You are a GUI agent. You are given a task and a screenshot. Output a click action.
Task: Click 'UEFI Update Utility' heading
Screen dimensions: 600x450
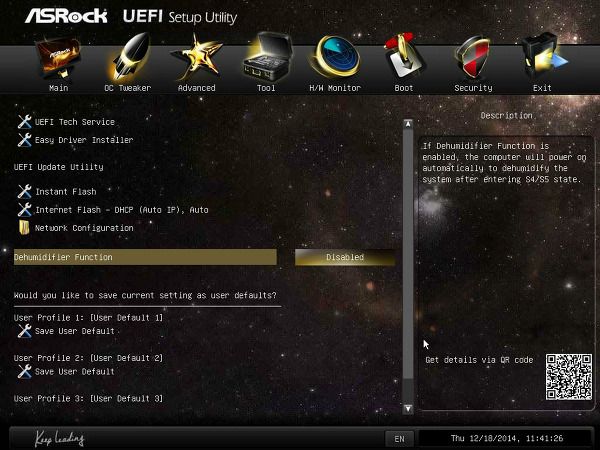click(x=59, y=167)
